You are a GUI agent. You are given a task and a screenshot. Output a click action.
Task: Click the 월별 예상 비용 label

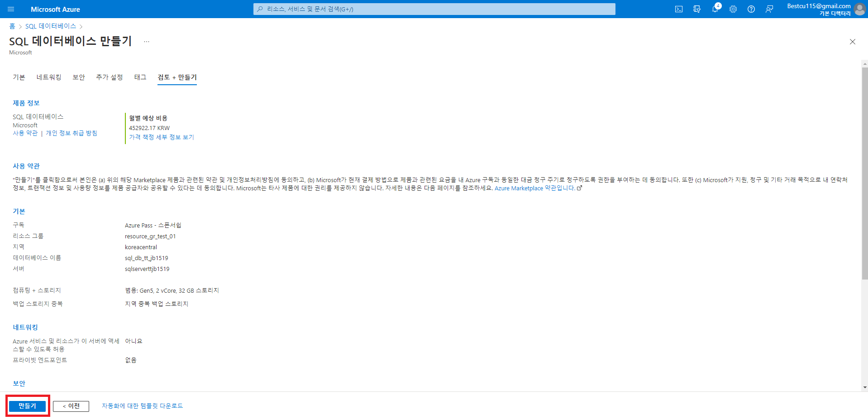point(148,118)
